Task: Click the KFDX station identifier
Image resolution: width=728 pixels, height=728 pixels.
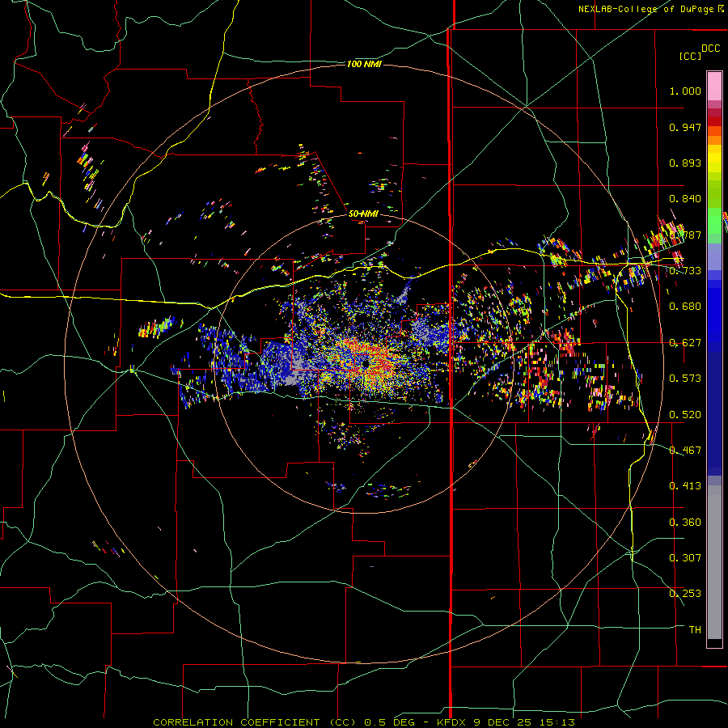Action: point(452,722)
